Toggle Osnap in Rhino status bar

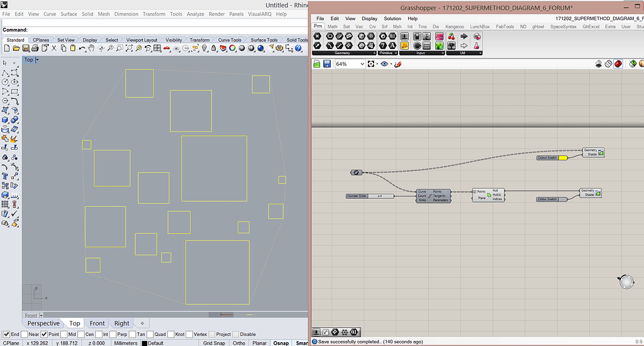pos(281,343)
